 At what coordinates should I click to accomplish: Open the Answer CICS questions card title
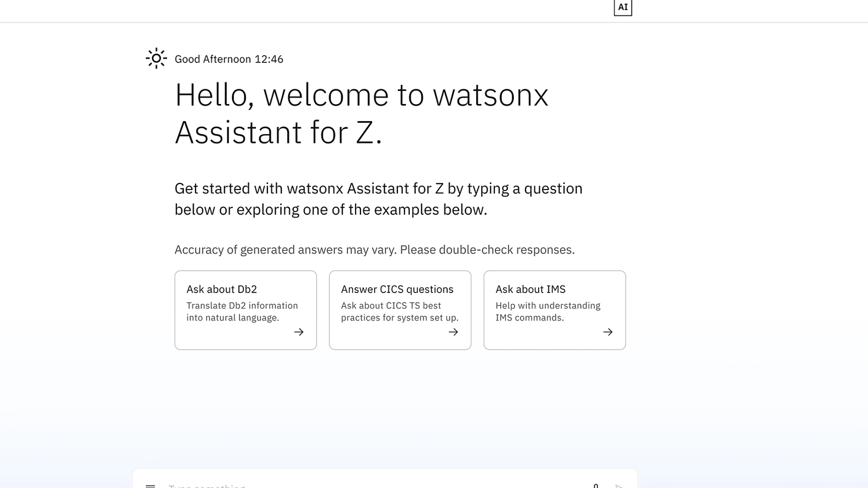397,289
